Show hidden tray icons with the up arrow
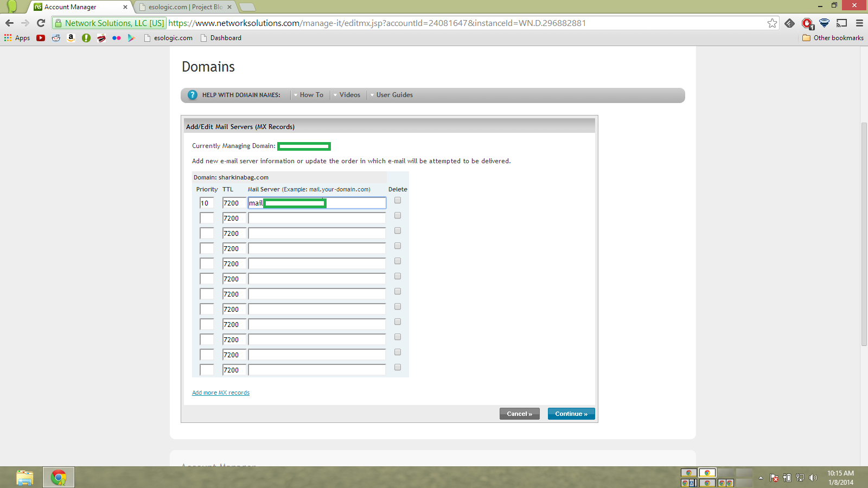Screen dimensions: 868x488 pyautogui.click(x=761, y=478)
